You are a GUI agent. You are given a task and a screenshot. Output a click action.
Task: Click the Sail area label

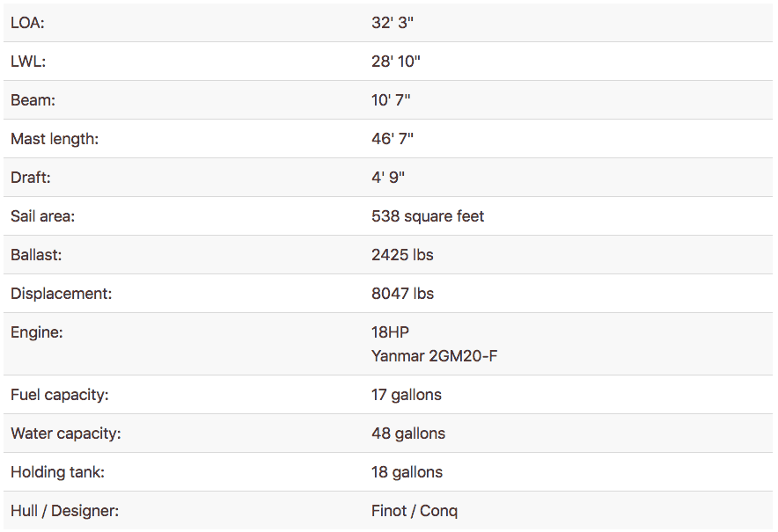[42, 216]
